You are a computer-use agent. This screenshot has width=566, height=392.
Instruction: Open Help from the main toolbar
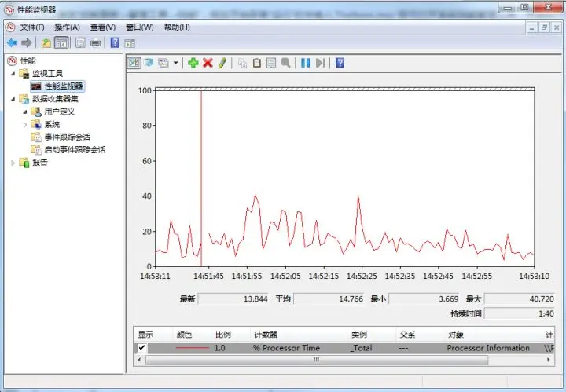(115, 43)
